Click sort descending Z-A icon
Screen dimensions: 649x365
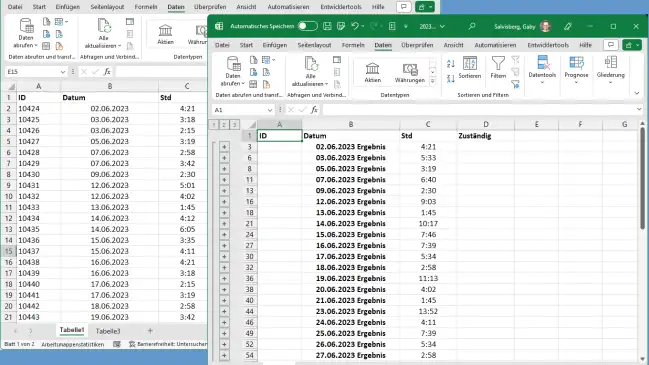[x=451, y=78]
